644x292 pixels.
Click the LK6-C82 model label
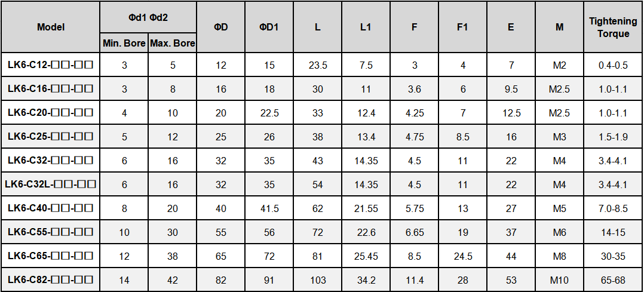tap(51, 279)
